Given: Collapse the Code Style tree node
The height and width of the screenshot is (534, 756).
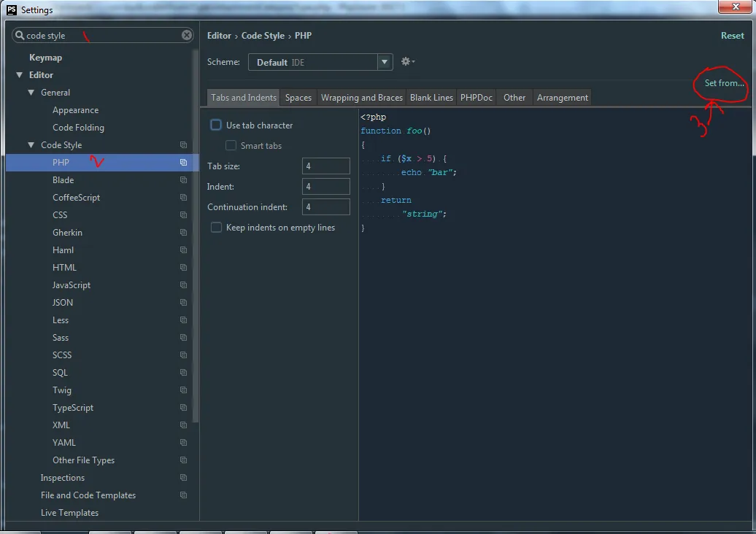Looking at the screenshot, I should (x=31, y=145).
